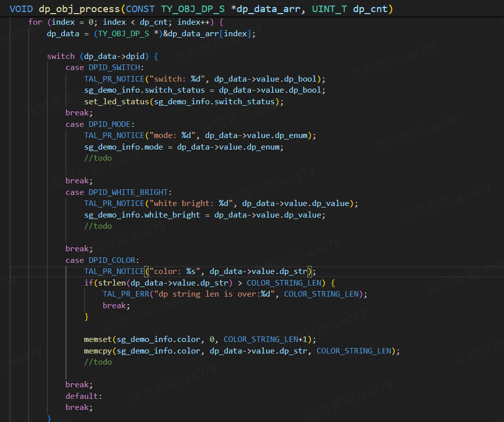Click the "white bright: %d" string literal

(x=191, y=203)
